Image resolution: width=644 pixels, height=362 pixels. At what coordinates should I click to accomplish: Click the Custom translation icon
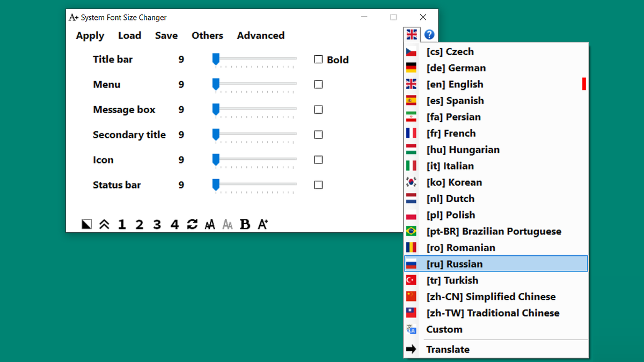[411, 330]
